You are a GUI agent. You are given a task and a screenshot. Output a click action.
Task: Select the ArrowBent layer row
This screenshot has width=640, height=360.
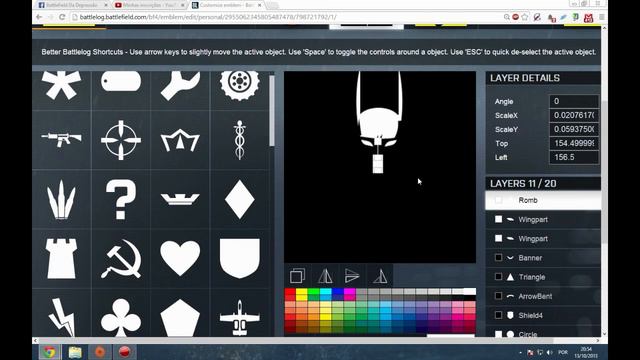543,296
